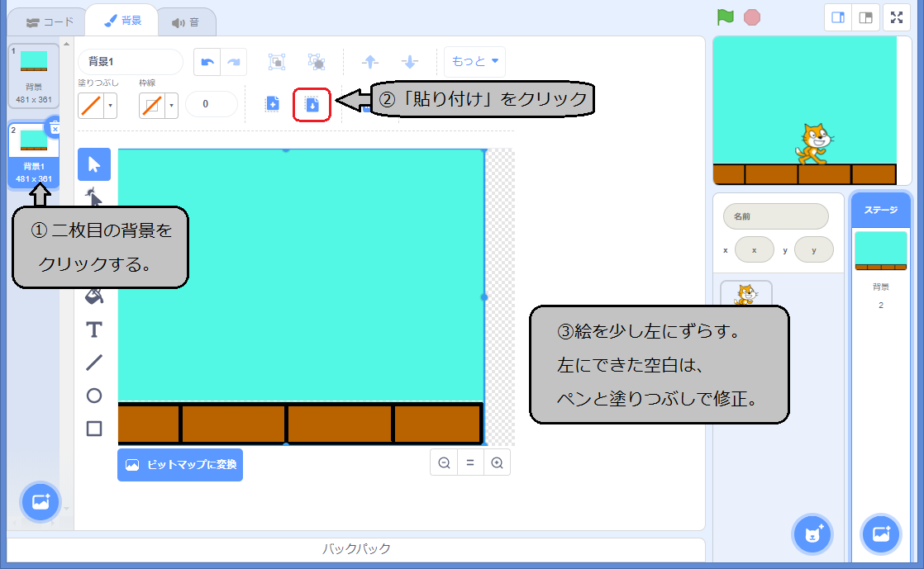Viewport: 924px width, 569px height.
Task: Zoom out the paint canvas
Action: (x=445, y=463)
